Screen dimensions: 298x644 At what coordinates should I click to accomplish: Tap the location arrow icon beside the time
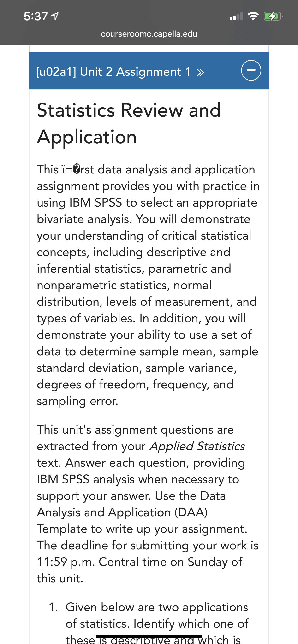(55, 16)
